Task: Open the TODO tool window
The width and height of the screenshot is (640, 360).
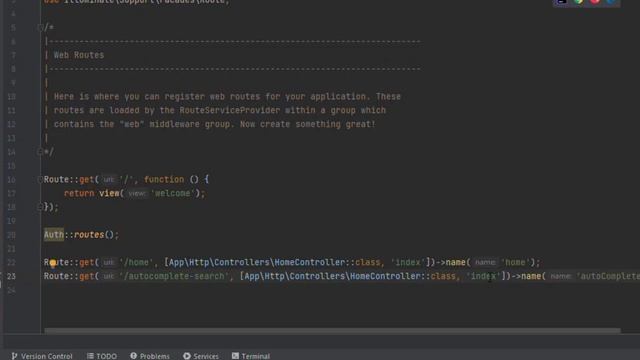Action: (x=102, y=356)
